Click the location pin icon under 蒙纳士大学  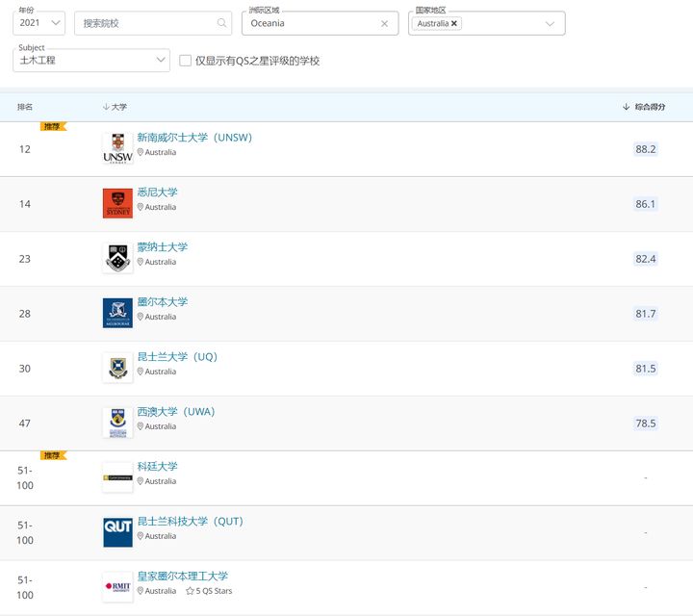(x=141, y=262)
